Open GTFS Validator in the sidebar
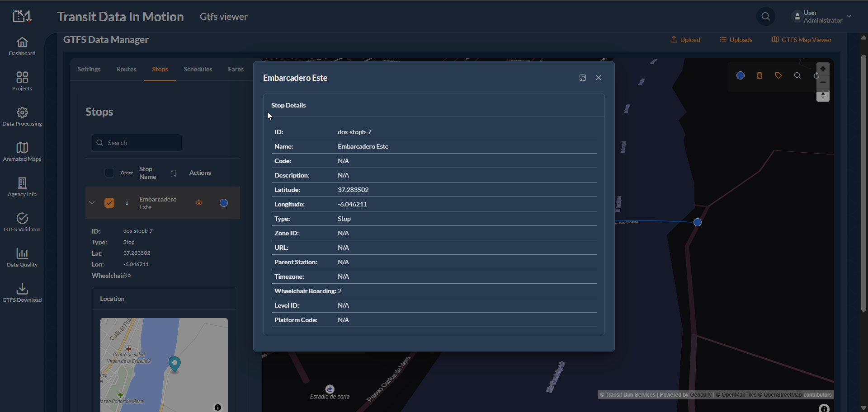868x412 pixels. coord(22,222)
